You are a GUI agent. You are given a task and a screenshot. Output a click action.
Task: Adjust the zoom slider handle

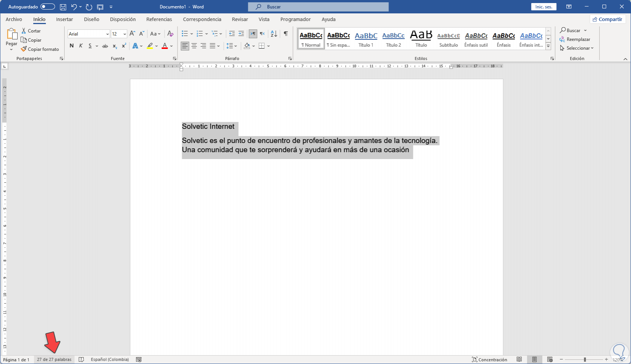tap(585, 359)
